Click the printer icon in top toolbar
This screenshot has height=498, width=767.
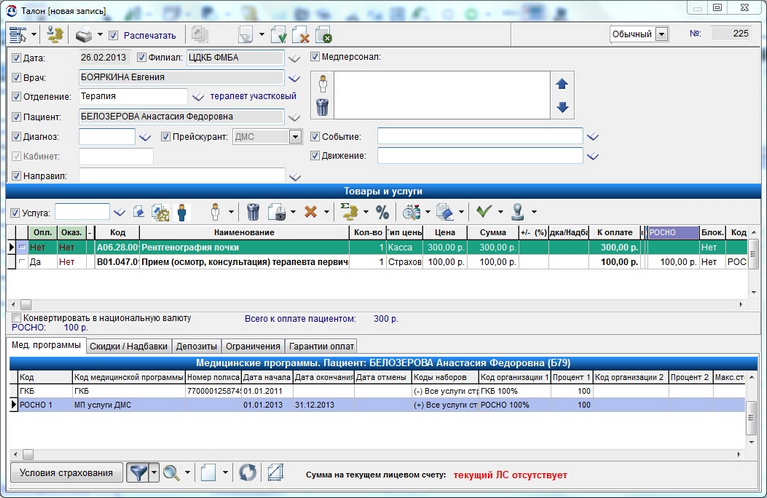pyautogui.click(x=84, y=35)
